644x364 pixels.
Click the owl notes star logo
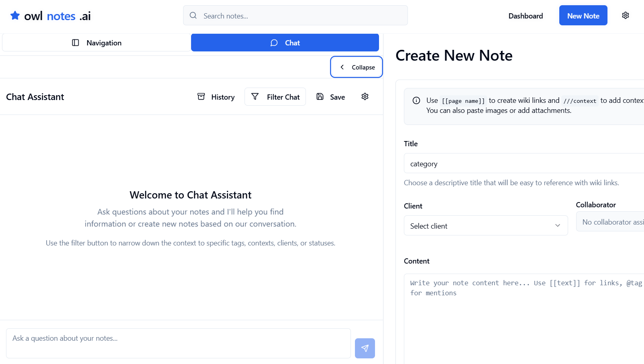click(x=15, y=15)
